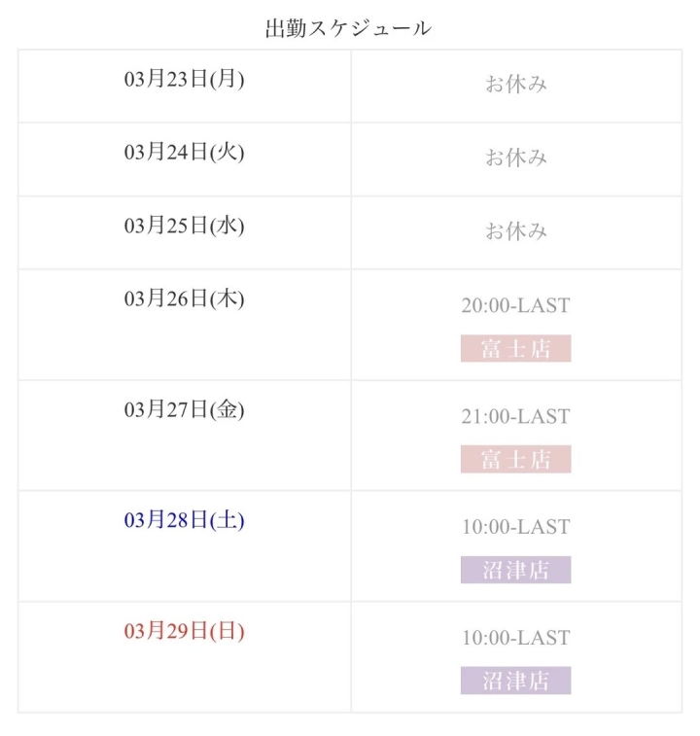Open the pink 富士店 tag for March 27

515,459
